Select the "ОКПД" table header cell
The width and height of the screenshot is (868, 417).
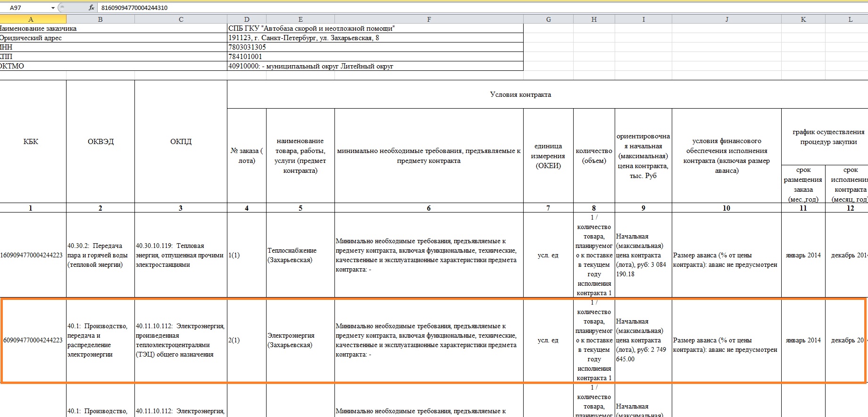point(181,142)
